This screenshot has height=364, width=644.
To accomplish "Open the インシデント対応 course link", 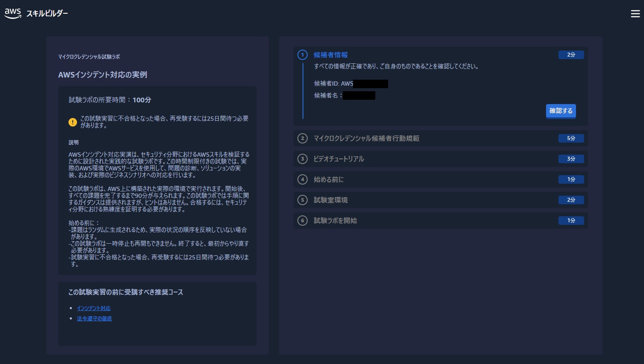I will [94, 308].
